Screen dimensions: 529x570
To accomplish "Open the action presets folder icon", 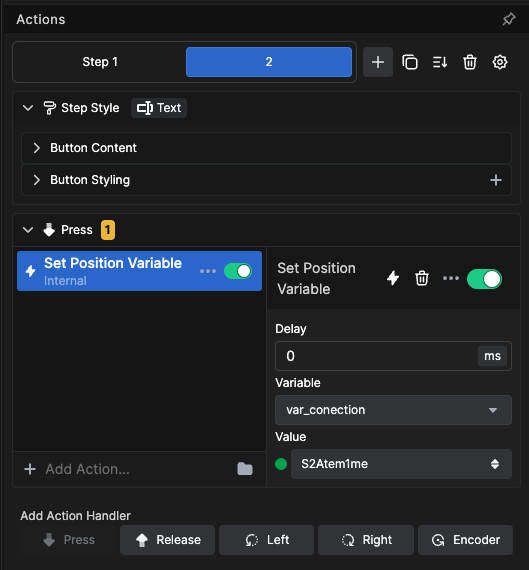I will tap(245, 469).
